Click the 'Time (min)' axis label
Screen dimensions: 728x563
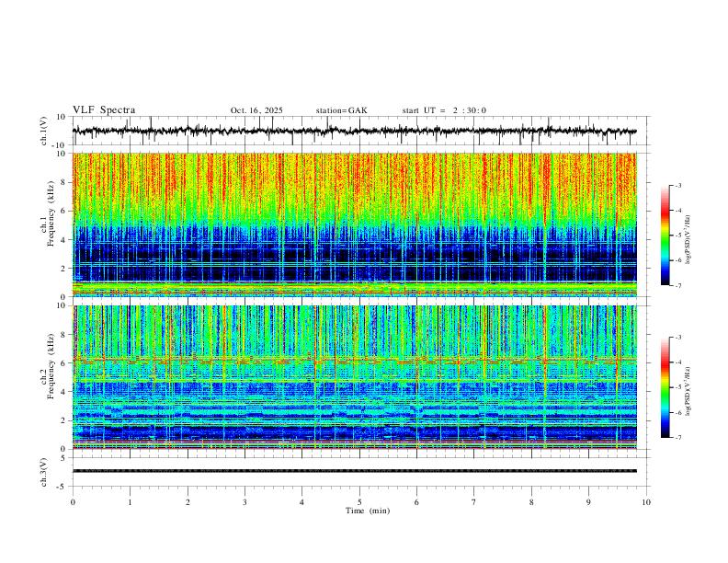pyautogui.click(x=368, y=511)
